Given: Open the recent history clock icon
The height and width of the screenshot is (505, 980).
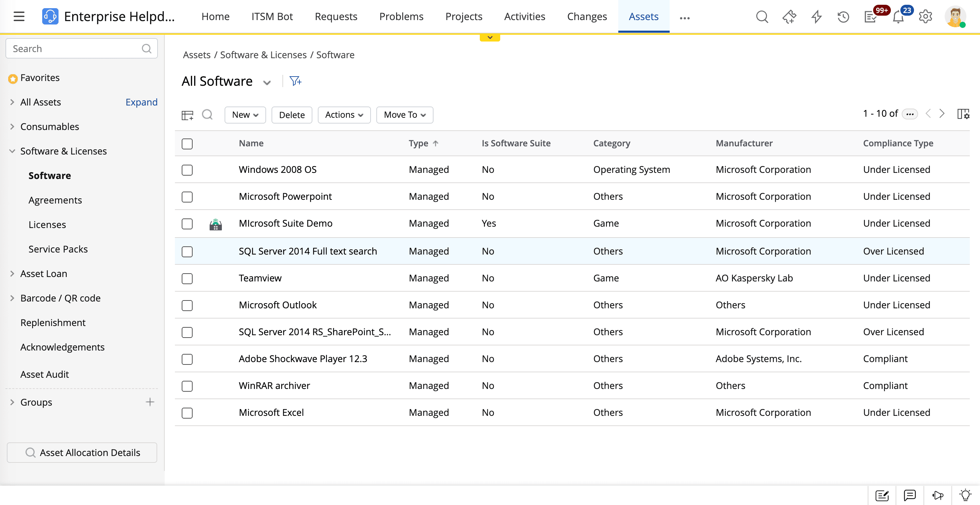Looking at the screenshot, I should [x=843, y=16].
